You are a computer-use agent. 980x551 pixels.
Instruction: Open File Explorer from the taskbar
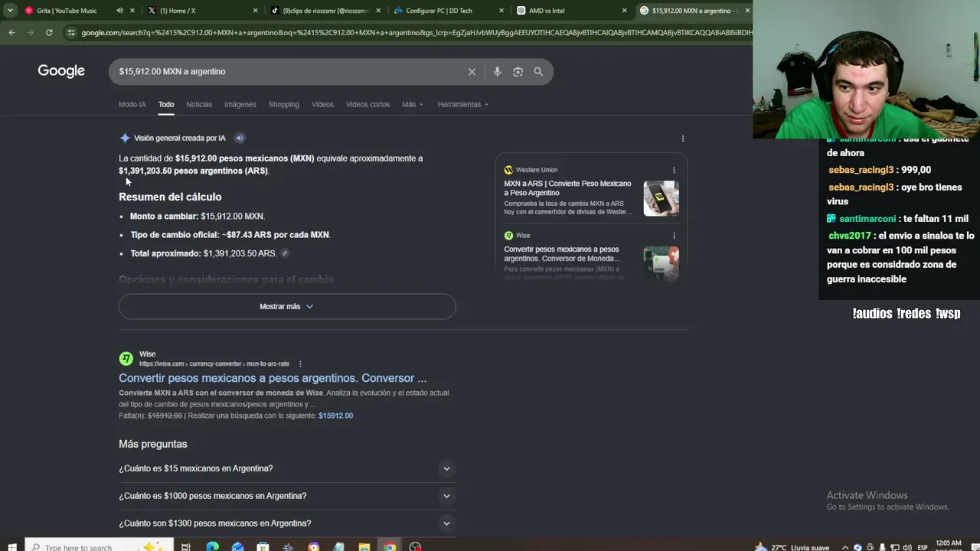point(364,546)
